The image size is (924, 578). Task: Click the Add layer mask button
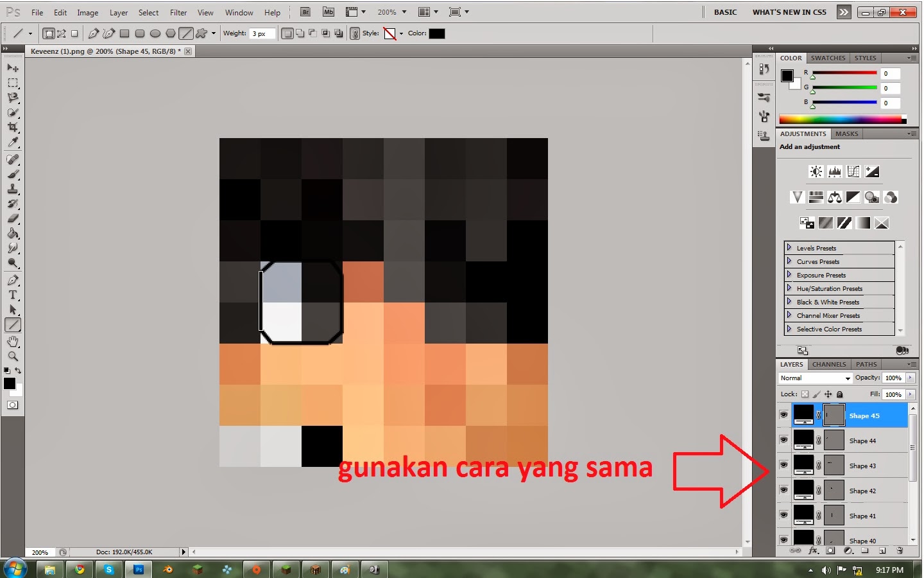tap(830, 550)
